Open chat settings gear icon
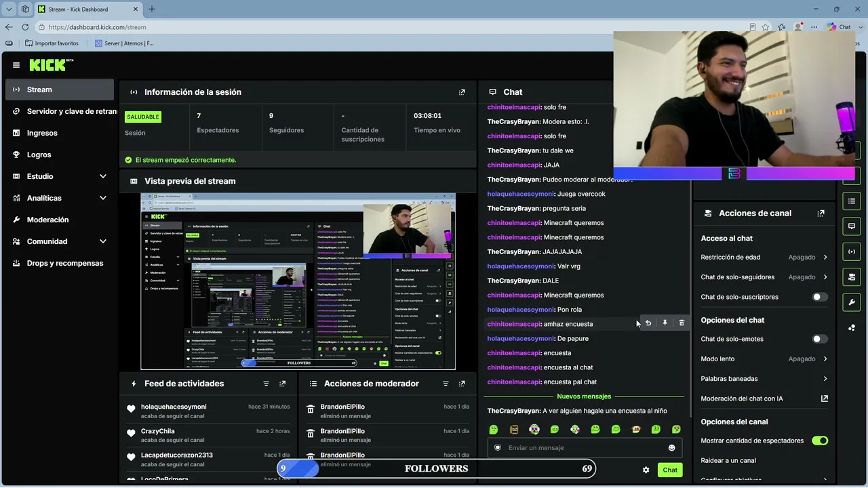Viewport: 868px width, 488px height. click(646, 470)
